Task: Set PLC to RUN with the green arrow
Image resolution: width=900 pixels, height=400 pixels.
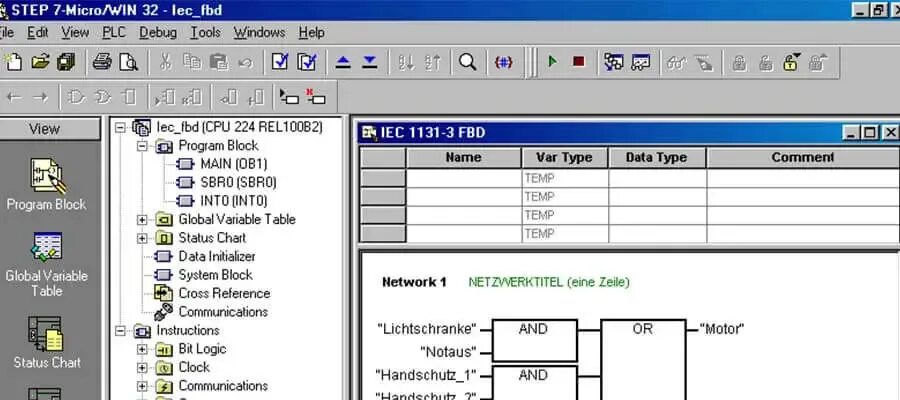Action: point(552,61)
